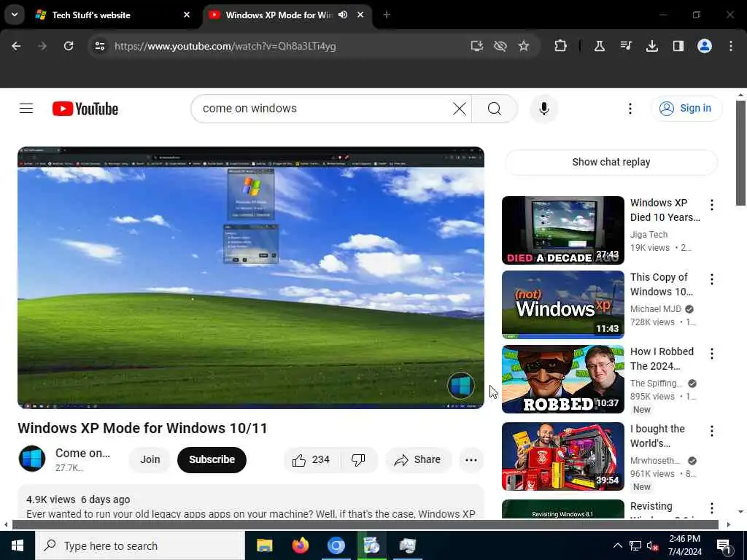Click the Michael MJD channel name

[656, 308]
